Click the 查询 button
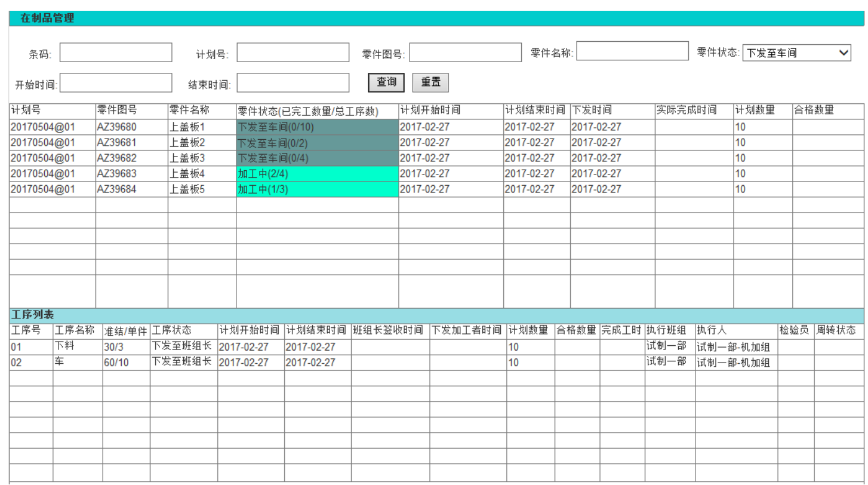 tap(386, 82)
